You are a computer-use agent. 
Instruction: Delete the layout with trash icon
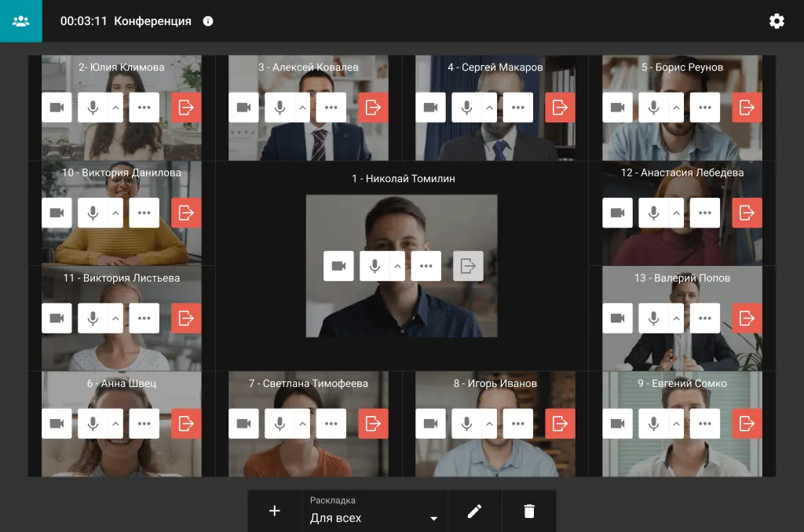click(x=529, y=511)
